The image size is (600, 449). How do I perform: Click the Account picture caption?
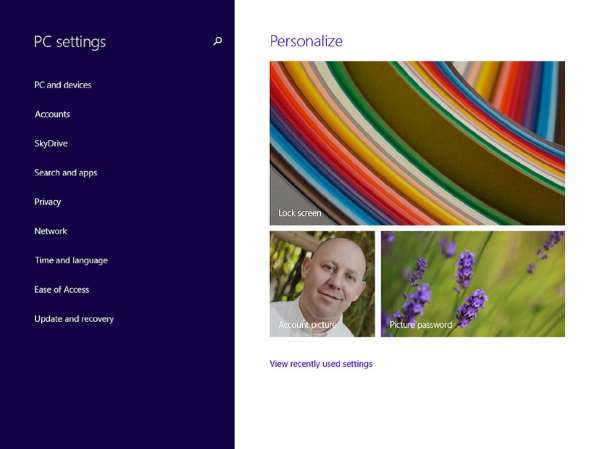pos(307,325)
